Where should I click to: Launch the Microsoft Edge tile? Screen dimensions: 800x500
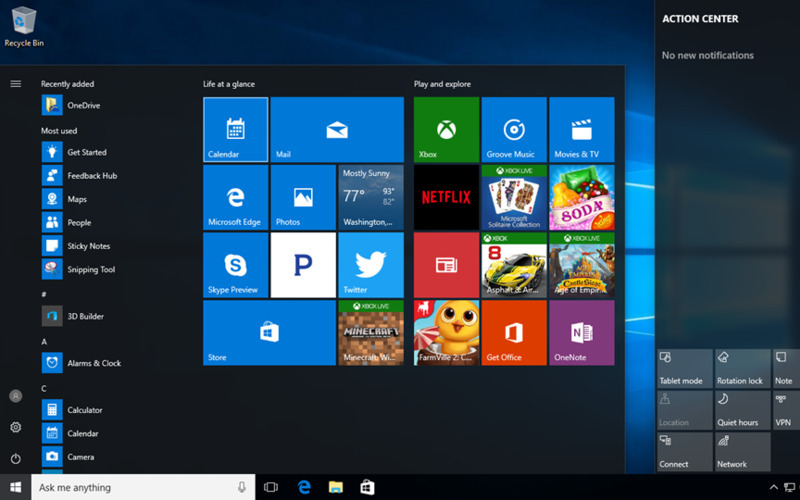coord(235,197)
